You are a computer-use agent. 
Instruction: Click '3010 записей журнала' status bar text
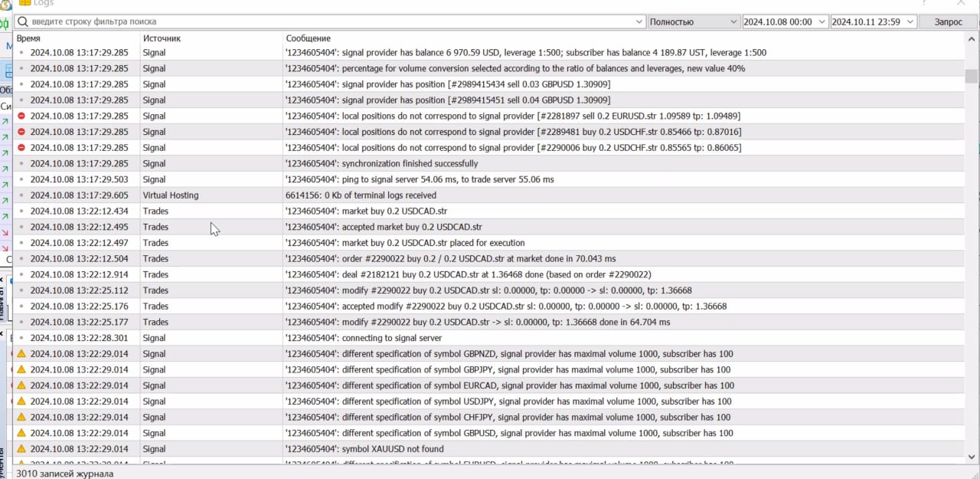click(65, 473)
